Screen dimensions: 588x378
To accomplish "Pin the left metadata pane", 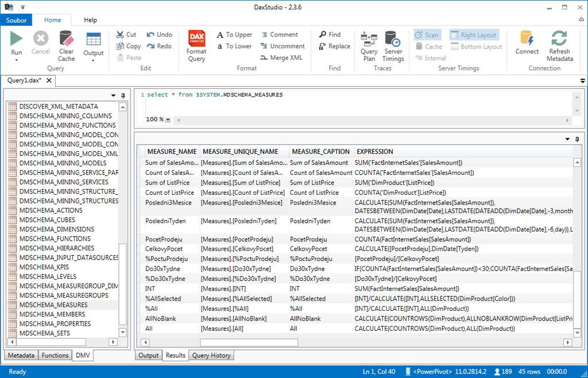I will pos(123,96).
